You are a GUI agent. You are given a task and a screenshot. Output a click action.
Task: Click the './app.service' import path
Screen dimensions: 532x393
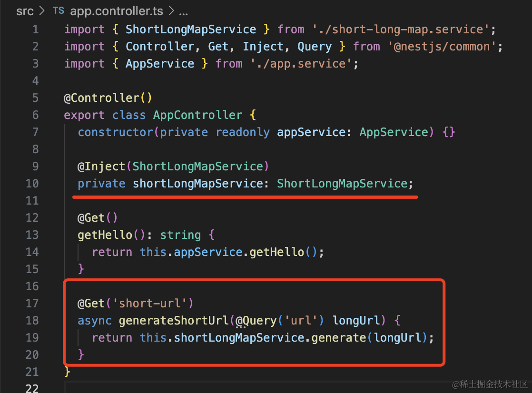pyautogui.click(x=302, y=64)
